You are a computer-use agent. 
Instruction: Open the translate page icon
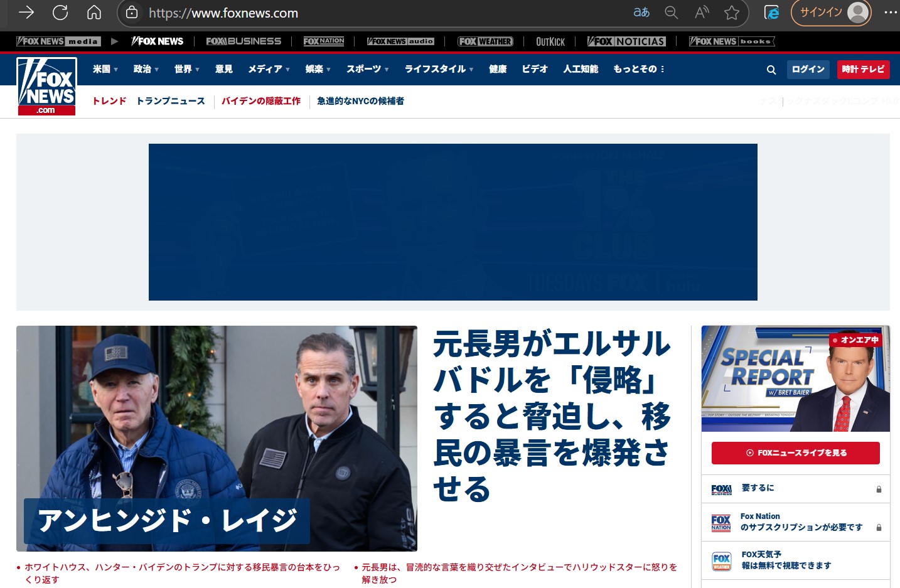(641, 13)
